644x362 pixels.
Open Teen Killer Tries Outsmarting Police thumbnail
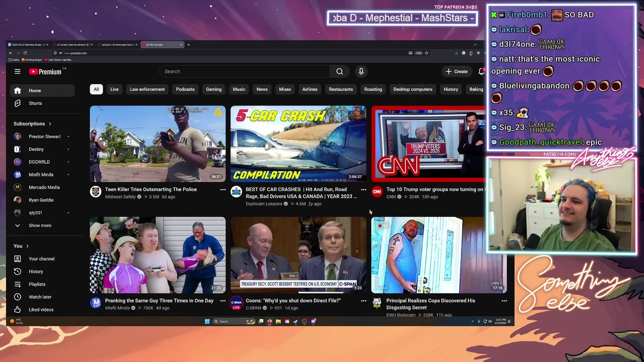(x=158, y=144)
